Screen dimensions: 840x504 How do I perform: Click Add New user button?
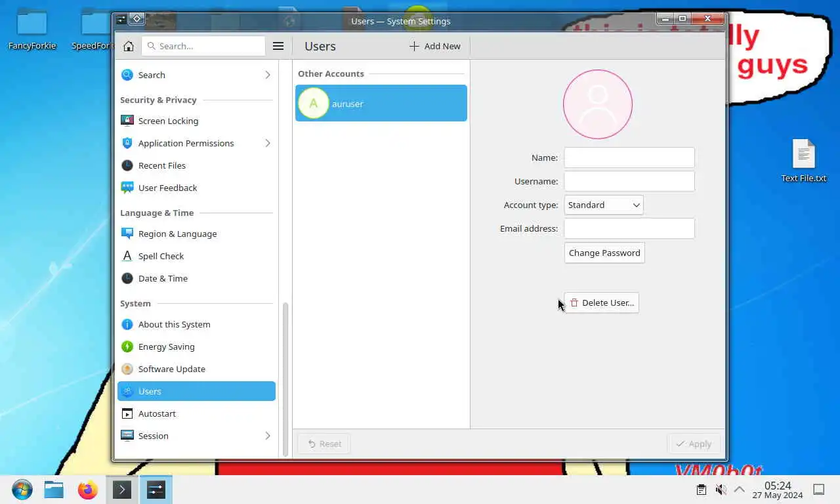pos(434,46)
